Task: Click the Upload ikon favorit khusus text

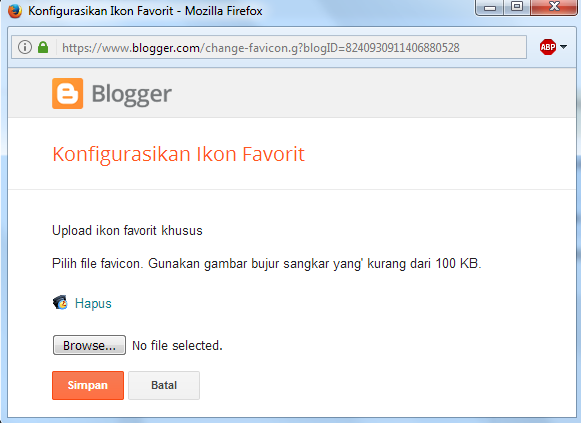Action: [127, 231]
